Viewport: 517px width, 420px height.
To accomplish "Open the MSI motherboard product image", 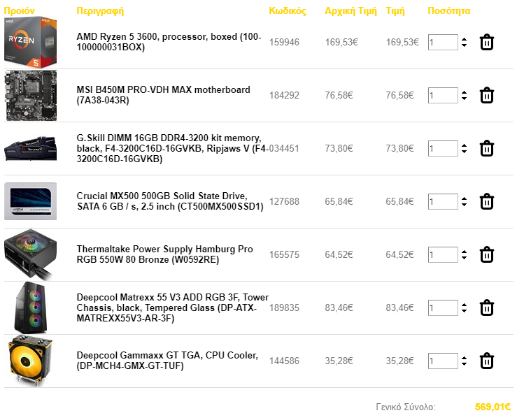I will tap(30, 96).
